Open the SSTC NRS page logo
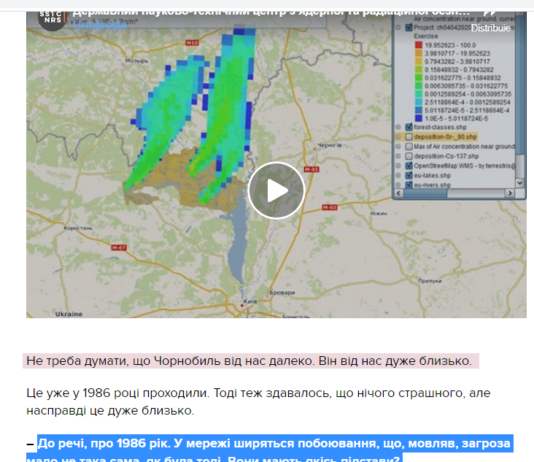 [x=50, y=19]
